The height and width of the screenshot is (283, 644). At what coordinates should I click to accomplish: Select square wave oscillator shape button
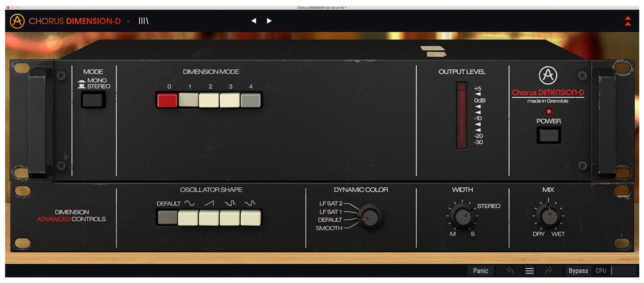(230, 218)
